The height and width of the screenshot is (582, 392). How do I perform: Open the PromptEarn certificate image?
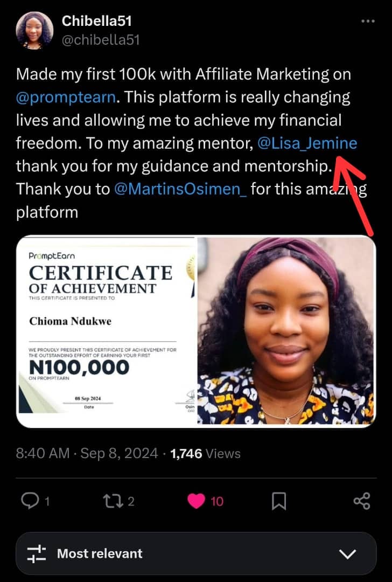[x=107, y=332]
